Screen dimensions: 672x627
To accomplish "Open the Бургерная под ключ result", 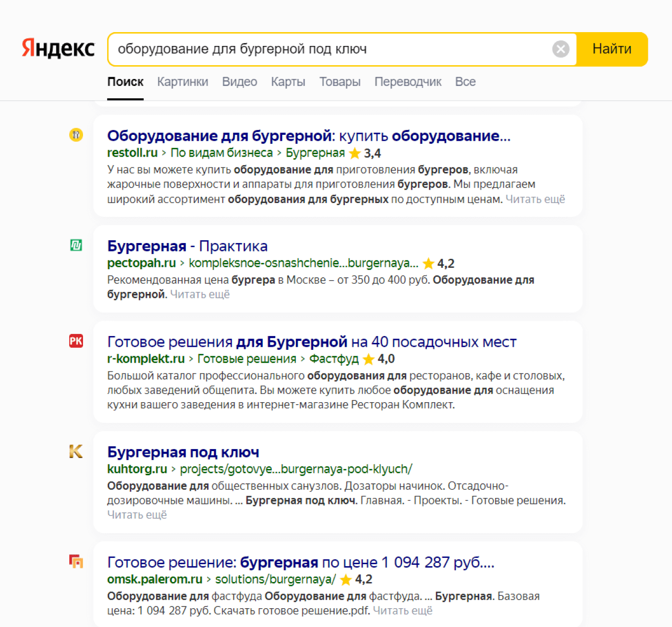I will coord(183,451).
